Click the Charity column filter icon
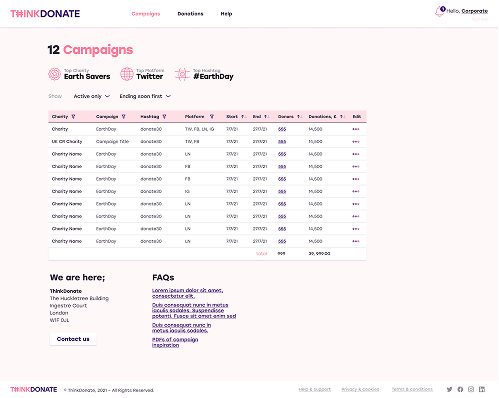The height and width of the screenshot is (398, 499). pyautogui.click(x=73, y=117)
